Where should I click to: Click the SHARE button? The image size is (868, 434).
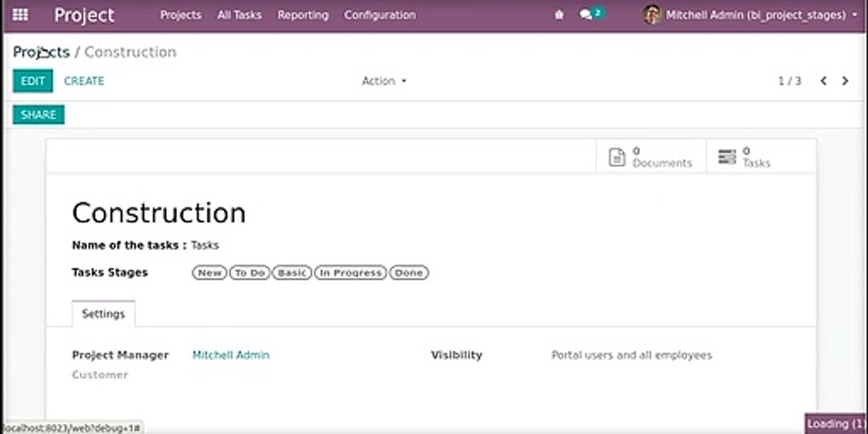(x=39, y=115)
